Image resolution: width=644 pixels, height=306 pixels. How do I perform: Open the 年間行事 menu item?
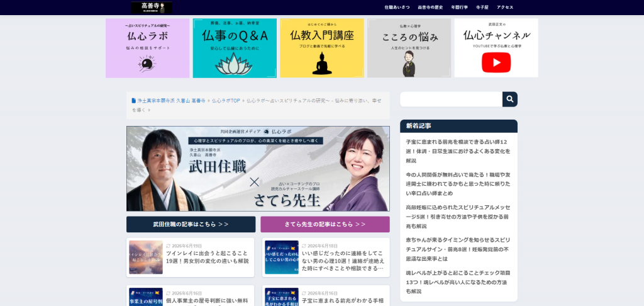coord(459,8)
